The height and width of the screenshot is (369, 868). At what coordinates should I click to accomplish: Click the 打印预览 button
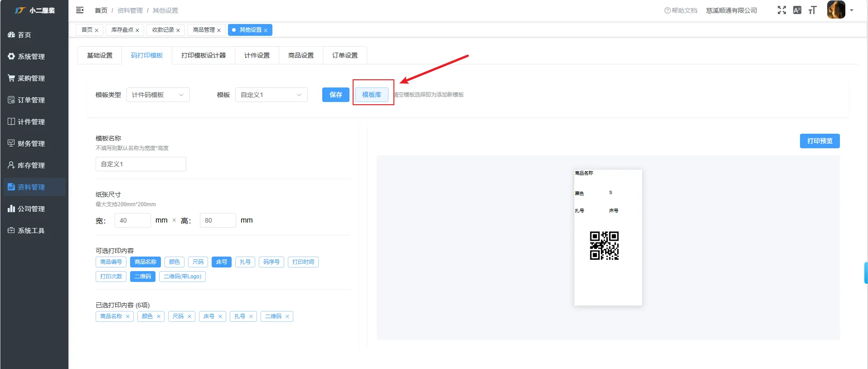820,141
